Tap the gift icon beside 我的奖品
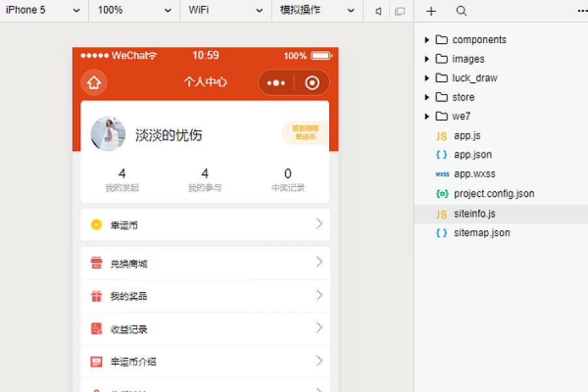588x392 pixels. [97, 296]
